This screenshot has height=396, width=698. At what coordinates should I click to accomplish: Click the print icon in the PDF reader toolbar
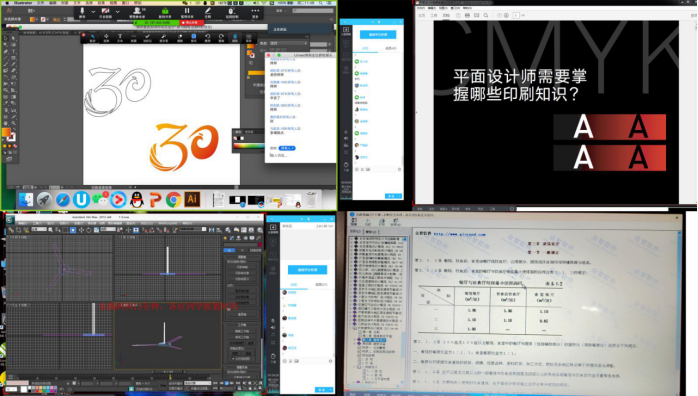467,15
